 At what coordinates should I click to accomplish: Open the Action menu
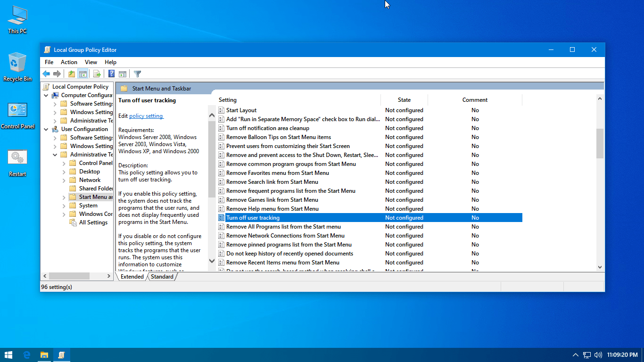[69, 62]
